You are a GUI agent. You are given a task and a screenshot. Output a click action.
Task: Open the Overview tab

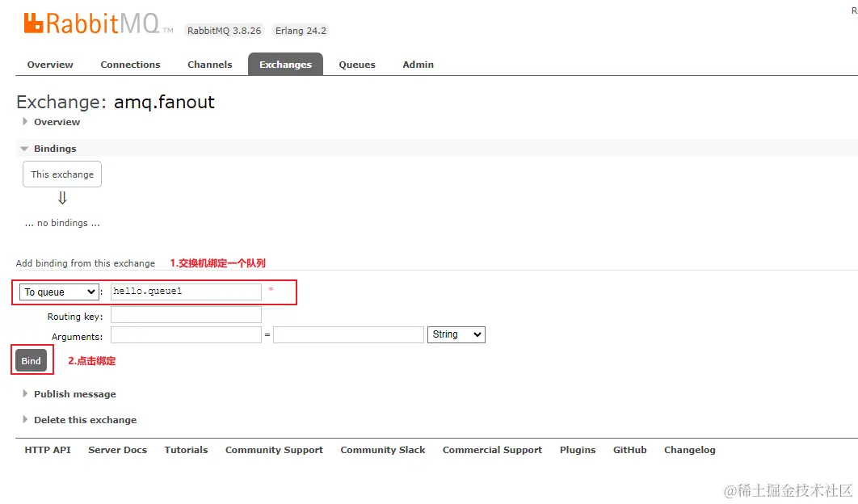tap(50, 65)
